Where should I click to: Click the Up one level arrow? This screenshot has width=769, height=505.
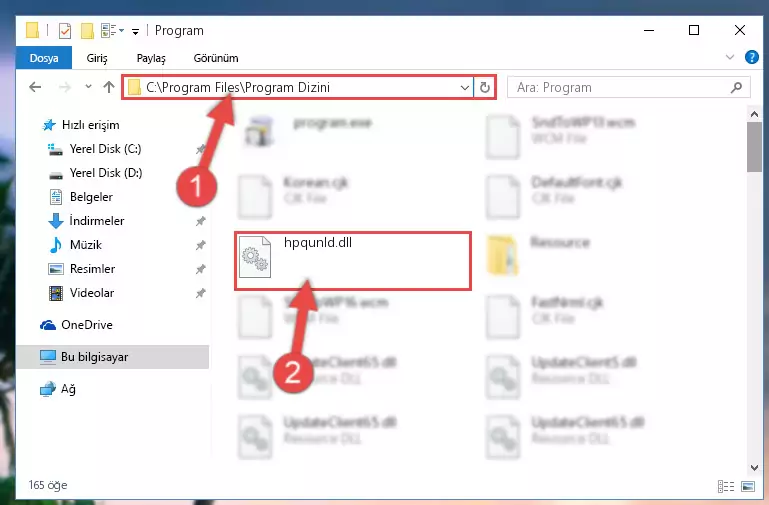click(109, 87)
